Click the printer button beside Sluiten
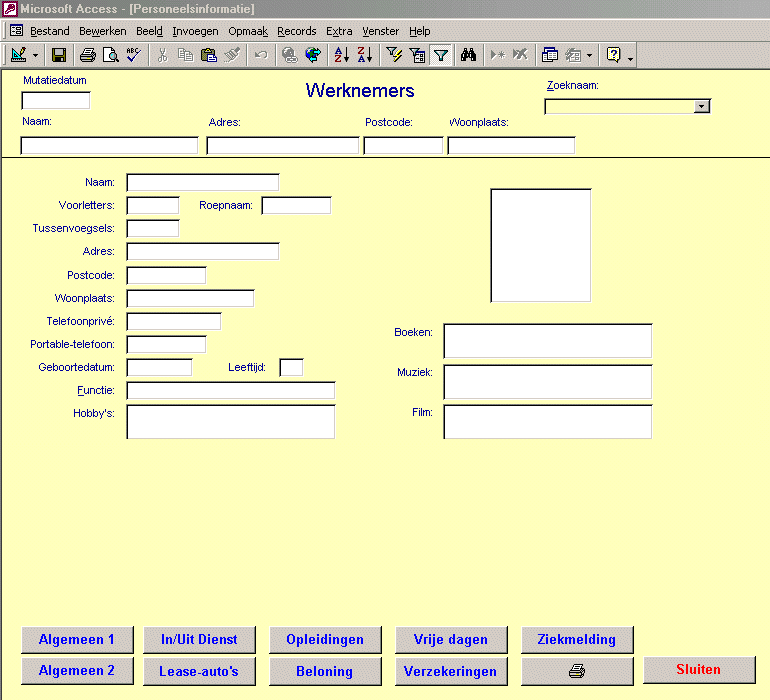The image size is (770, 700). [x=577, y=671]
